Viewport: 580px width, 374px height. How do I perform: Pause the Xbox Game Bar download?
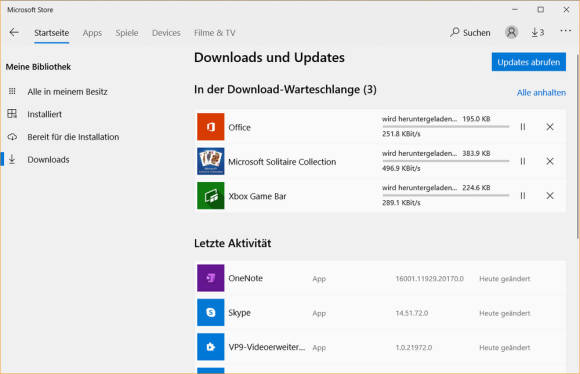(523, 196)
